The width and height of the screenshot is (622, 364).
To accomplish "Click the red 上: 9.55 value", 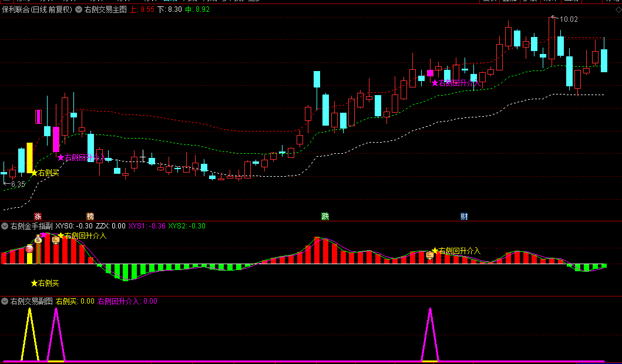I will (x=142, y=9).
